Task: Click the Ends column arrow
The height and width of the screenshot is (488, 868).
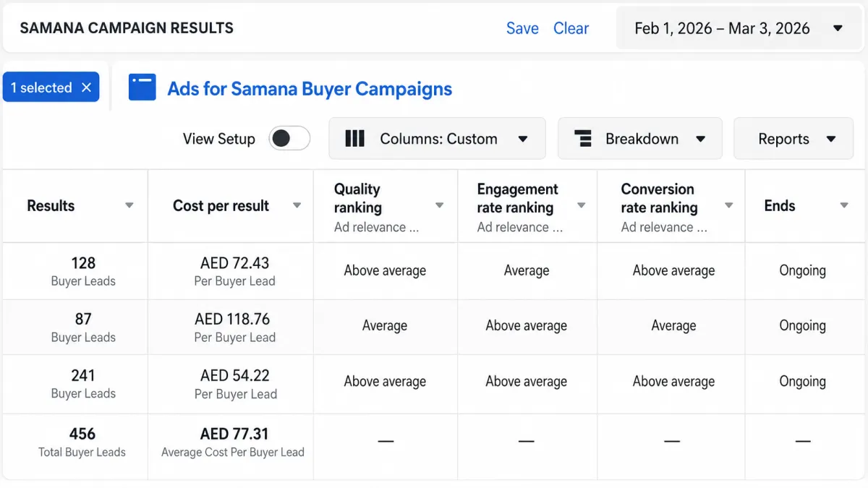Action: tap(843, 206)
